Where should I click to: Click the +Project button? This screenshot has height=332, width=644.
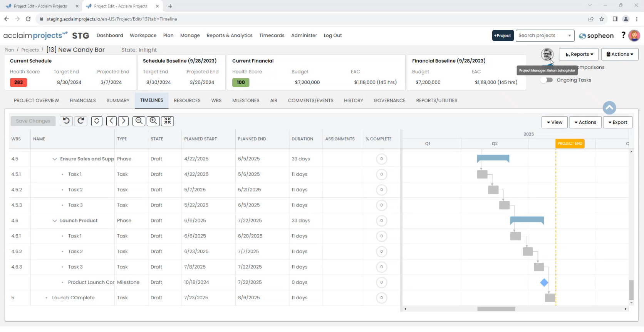pyautogui.click(x=503, y=35)
